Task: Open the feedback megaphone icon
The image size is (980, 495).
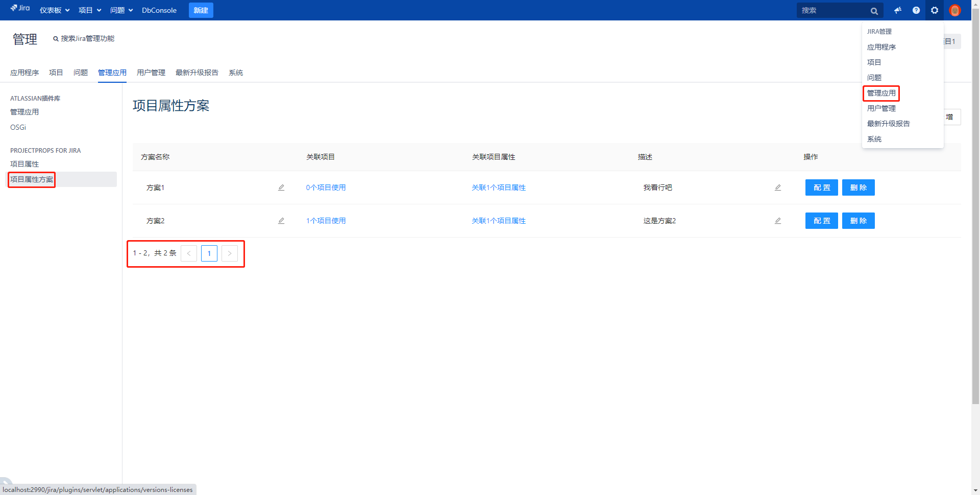Action: tap(898, 10)
